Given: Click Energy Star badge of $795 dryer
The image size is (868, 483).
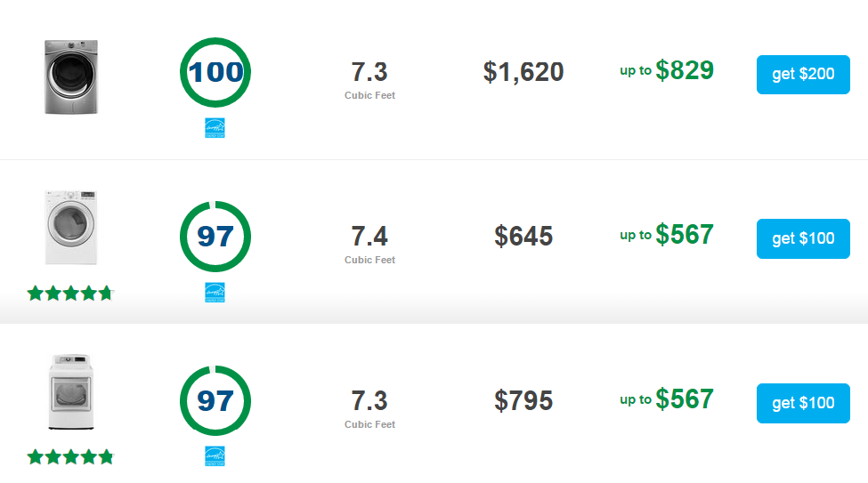Looking at the screenshot, I should 215,456.
